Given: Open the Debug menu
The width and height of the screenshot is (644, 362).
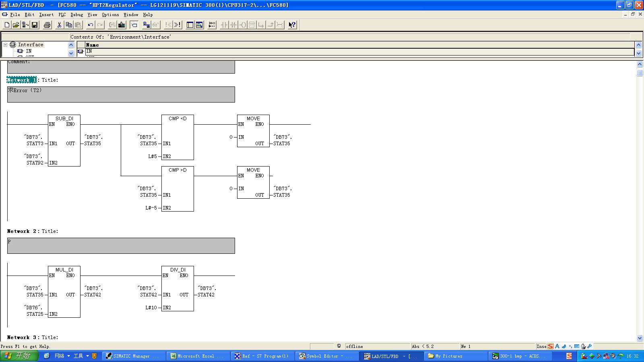Looking at the screenshot, I should pyautogui.click(x=76, y=14).
